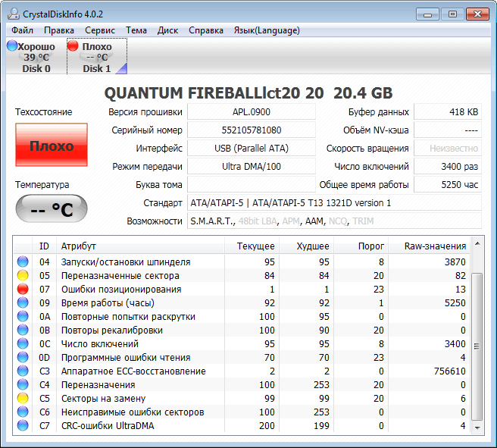The height and width of the screenshot is (448, 497).
Task: Click the status icon of attribute 0C
Action: (23, 343)
